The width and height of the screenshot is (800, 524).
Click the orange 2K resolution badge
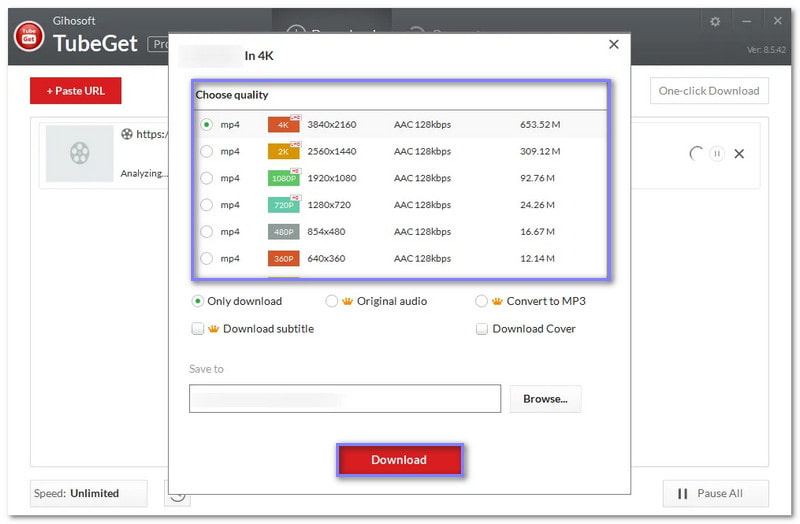click(x=284, y=152)
